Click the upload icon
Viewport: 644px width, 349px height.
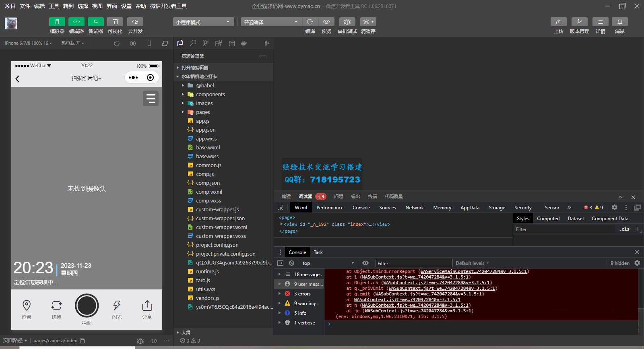pyautogui.click(x=558, y=22)
